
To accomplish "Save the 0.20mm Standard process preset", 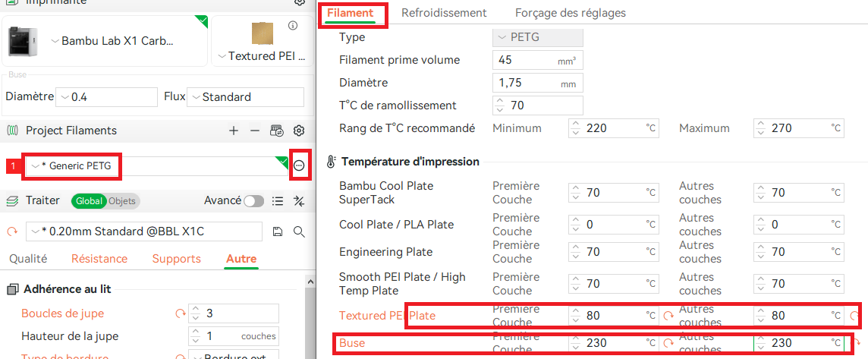I will 278,231.
